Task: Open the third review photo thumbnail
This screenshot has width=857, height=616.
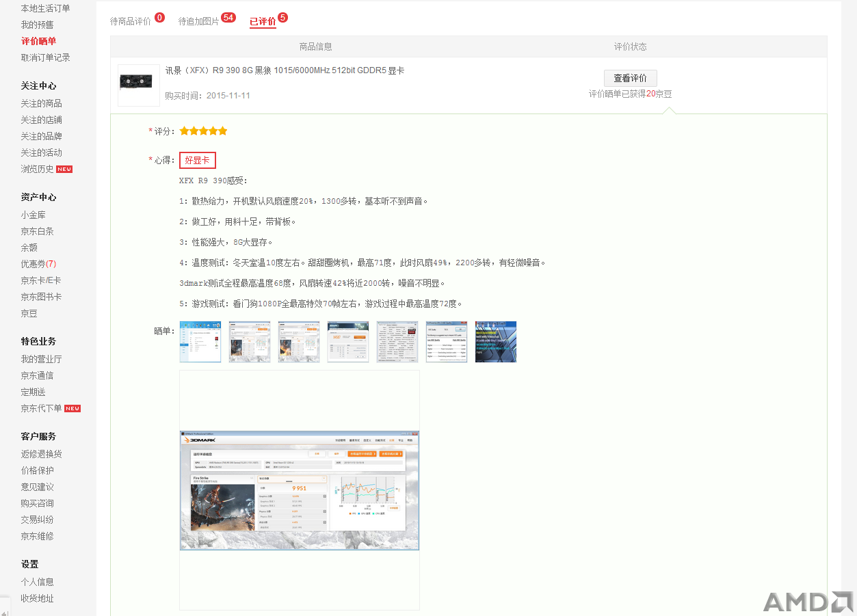Action: (299, 342)
